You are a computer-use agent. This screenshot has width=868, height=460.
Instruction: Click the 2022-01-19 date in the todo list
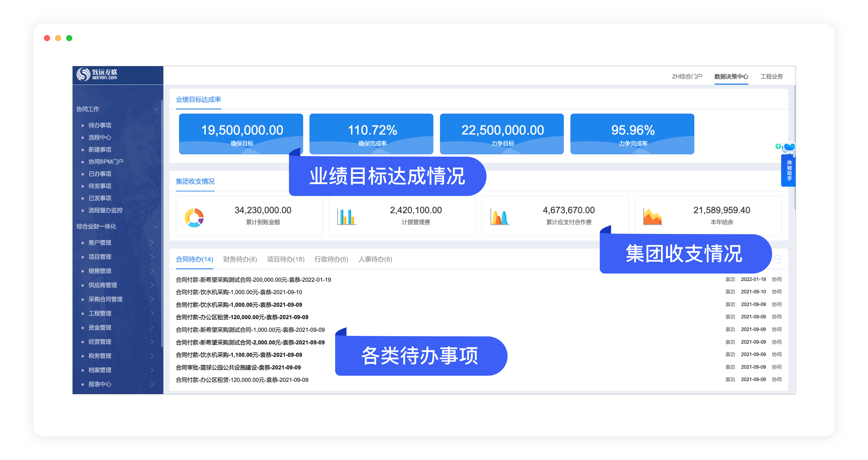tap(753, 279)
